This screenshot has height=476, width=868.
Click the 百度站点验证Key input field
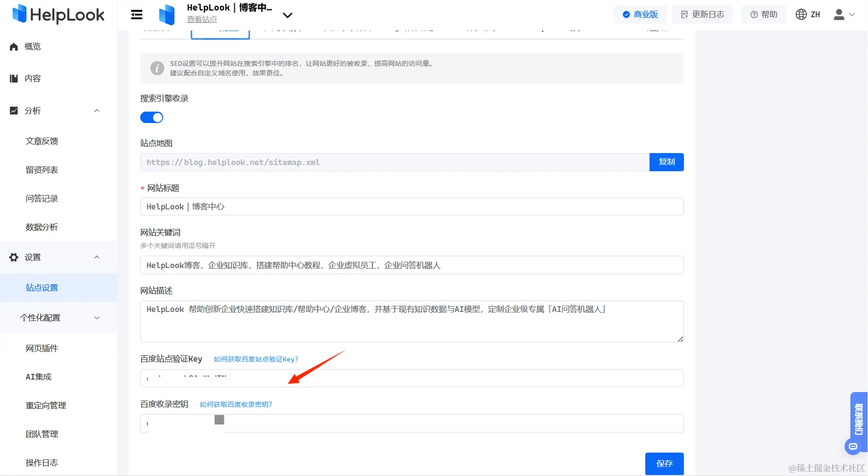pos(412,378)
